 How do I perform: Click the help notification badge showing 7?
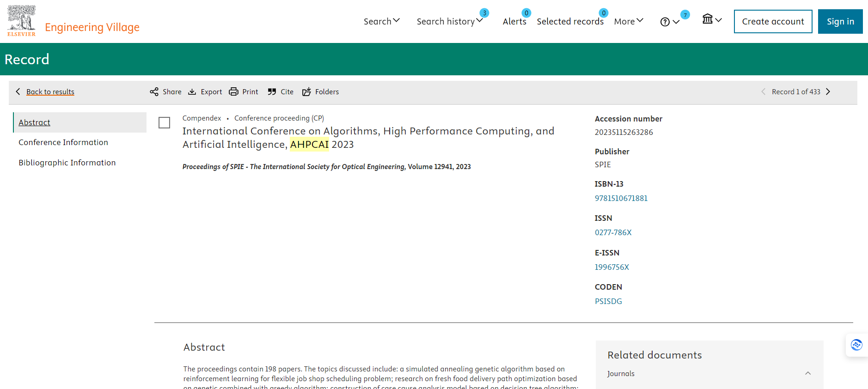coord(685,15)
